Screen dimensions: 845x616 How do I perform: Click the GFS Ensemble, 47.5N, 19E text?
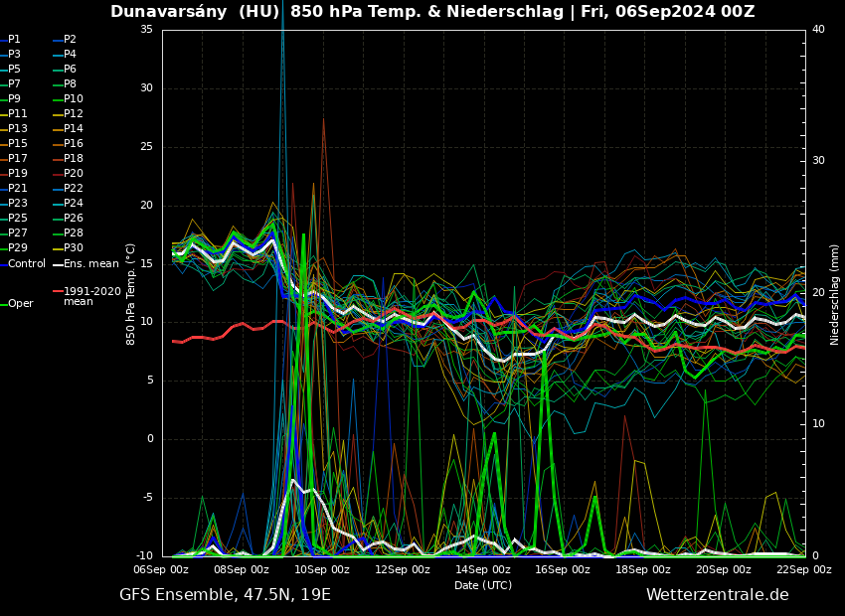(225, 595)
